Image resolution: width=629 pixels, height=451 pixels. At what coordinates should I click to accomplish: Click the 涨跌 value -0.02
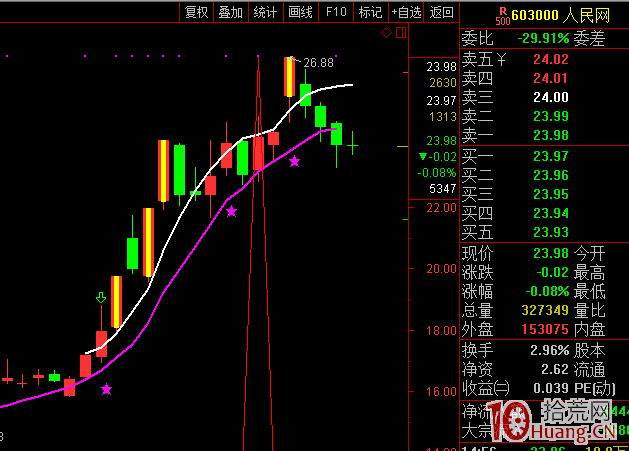tap(552, 272)
